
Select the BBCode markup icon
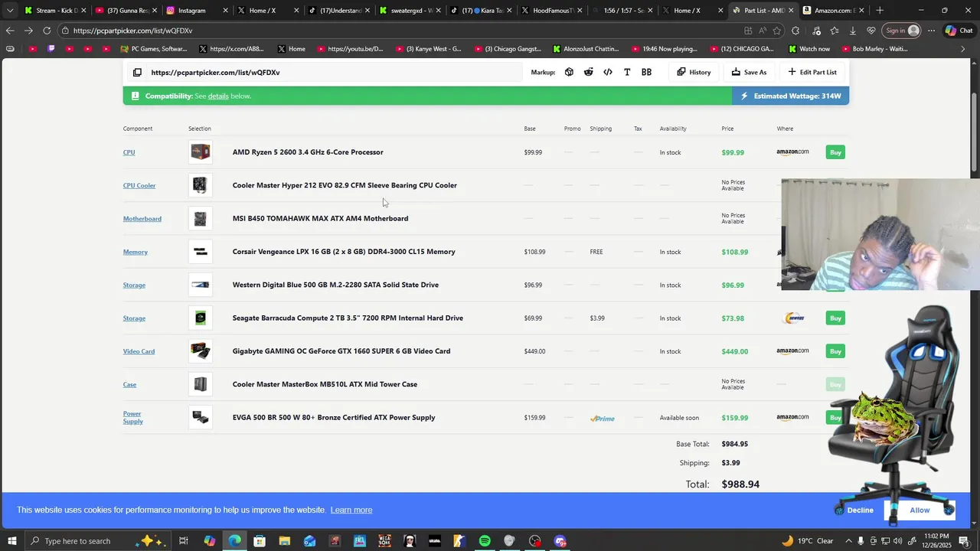(646, 72)
